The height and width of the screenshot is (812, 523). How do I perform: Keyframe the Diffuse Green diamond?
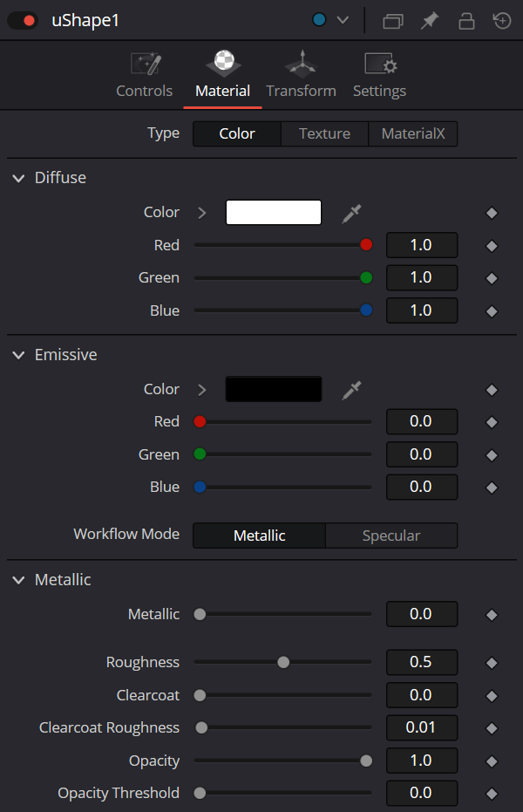point(492,278)
